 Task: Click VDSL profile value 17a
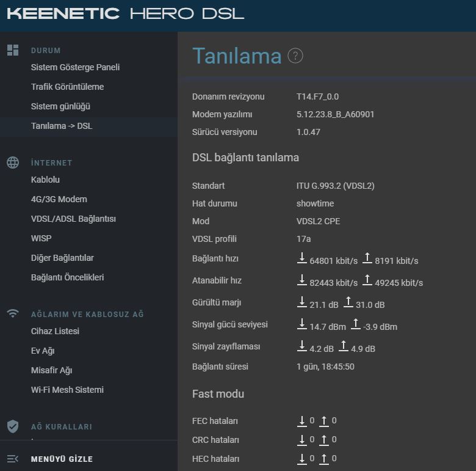(303, 239)
